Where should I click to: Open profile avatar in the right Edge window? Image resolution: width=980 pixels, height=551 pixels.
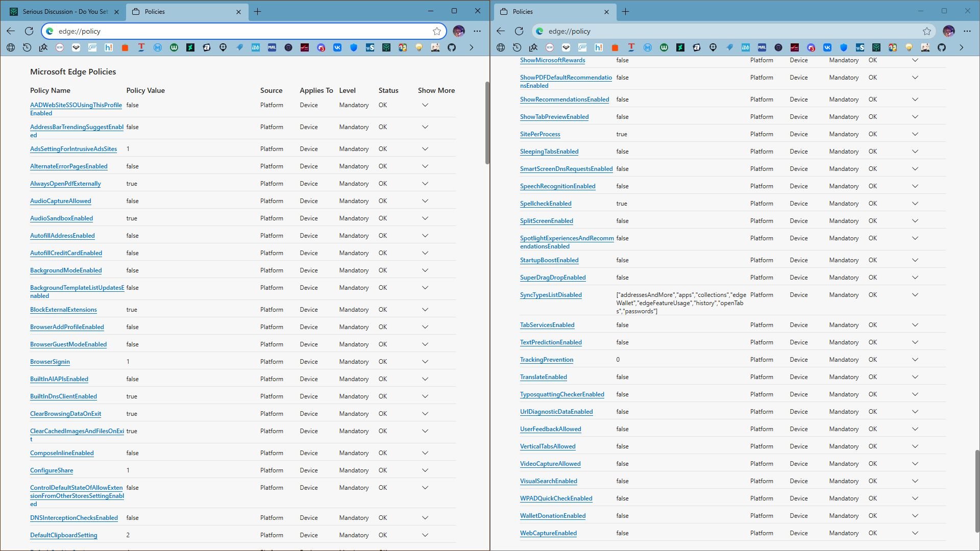pyautogui.click(x=949, y=31)
